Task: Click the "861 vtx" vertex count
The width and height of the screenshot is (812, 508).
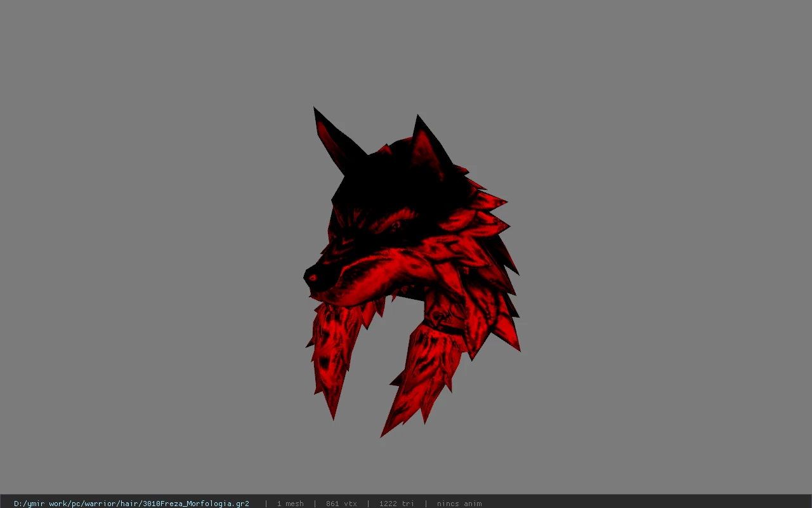Action: point(341,504)
